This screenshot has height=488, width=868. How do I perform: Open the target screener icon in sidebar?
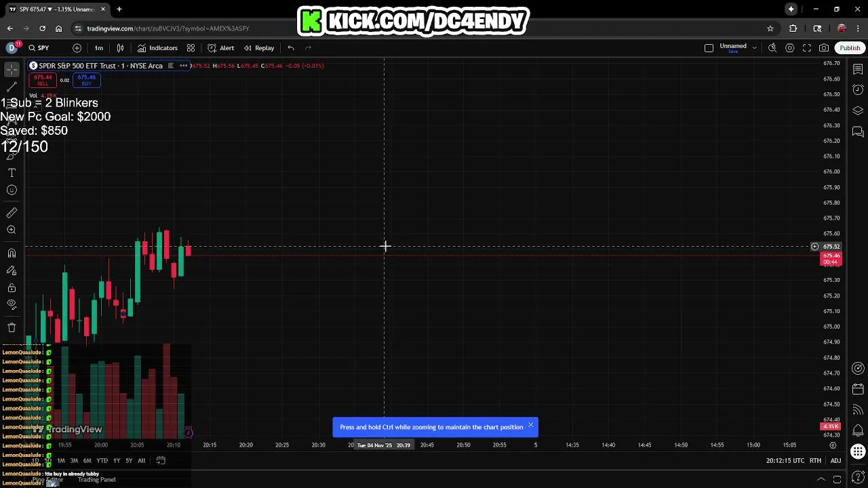click(858, 369)
